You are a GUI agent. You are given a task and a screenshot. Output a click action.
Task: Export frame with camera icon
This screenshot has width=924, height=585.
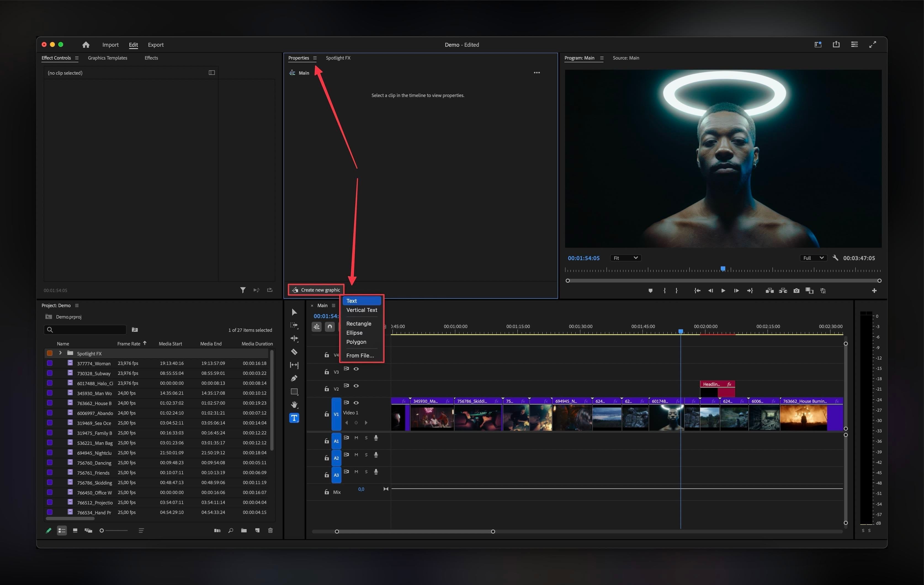click(796, 291)
